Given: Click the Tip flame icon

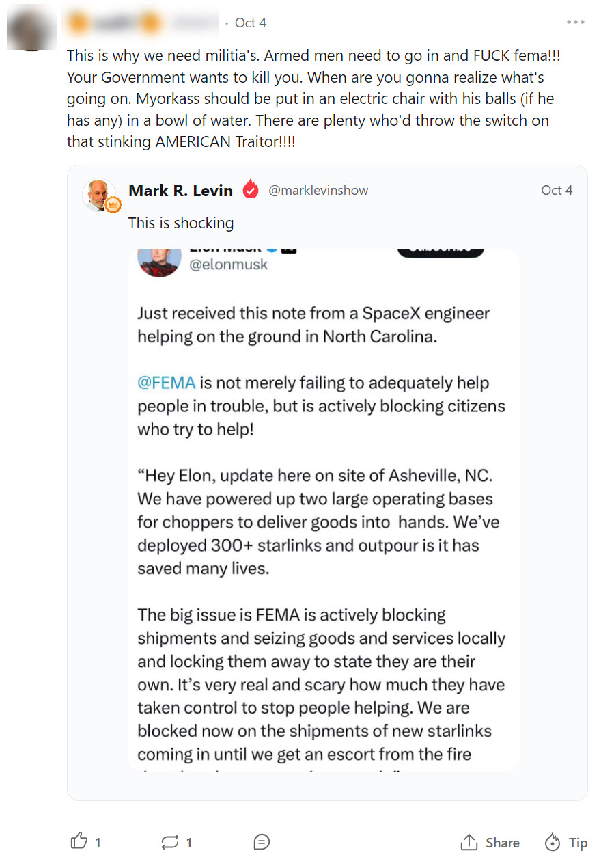Looking at the screenshot, I should [x=553, y=842].
